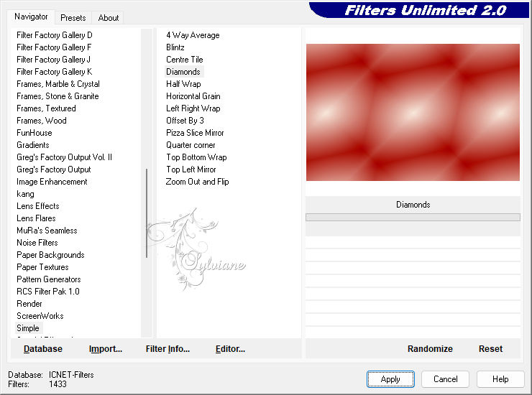Choose Offset By 3 filter
The width and height of the screenshot is (532, 395).
185,121
